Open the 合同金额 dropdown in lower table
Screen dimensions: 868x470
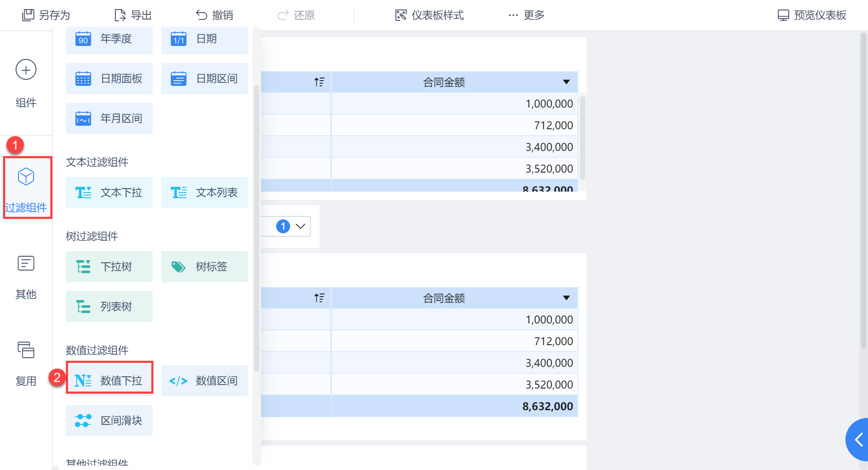pyautogui.click(x=566, y=297)
